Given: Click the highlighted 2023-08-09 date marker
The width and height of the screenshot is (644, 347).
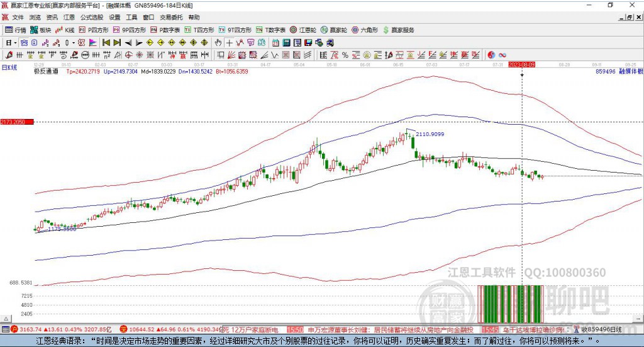Looking at the screenshot, I should [521, 64].
